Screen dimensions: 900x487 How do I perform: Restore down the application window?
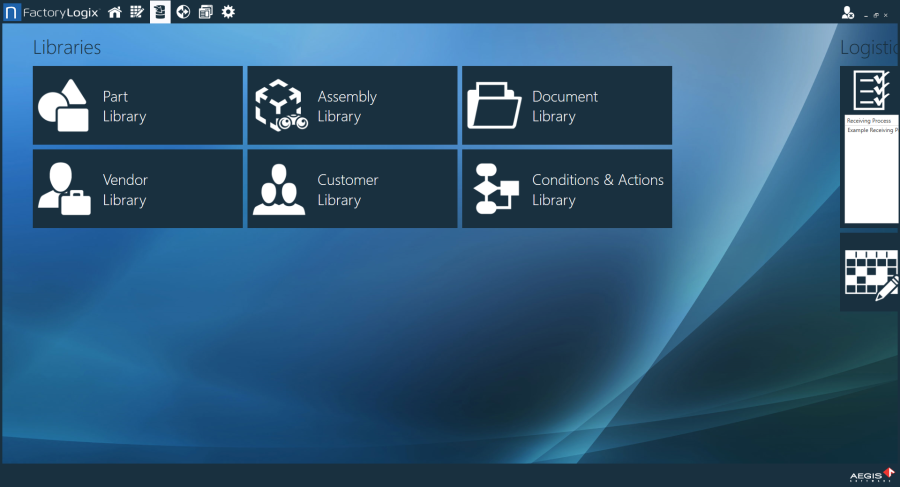pos(876,15)
